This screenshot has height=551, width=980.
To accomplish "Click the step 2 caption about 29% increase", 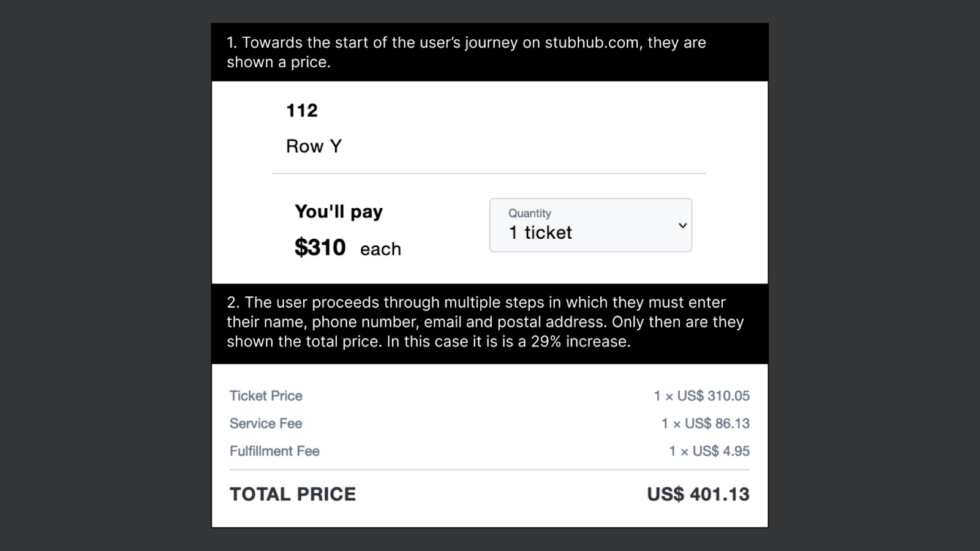I will [485, 322].
